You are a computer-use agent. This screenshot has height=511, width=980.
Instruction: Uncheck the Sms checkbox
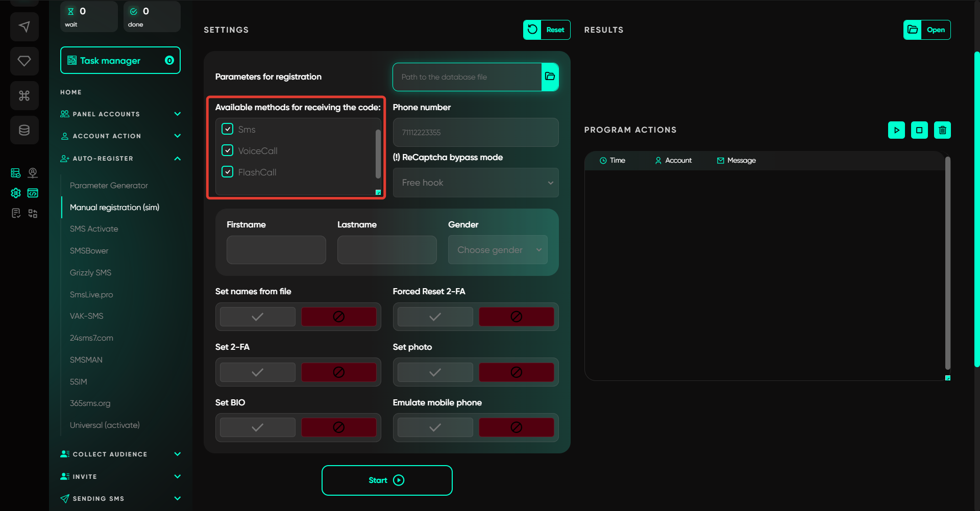pyautogui.click(x=228, y=129)
